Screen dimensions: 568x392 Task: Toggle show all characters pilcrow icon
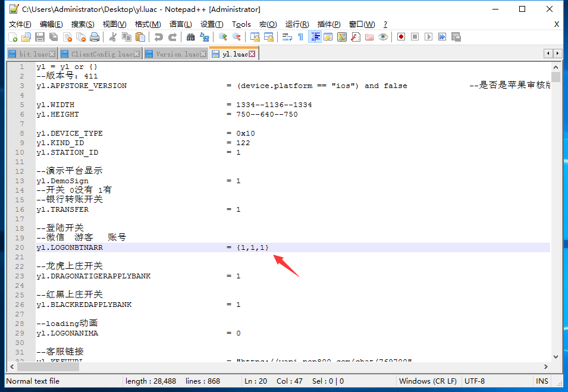(300, 37)
